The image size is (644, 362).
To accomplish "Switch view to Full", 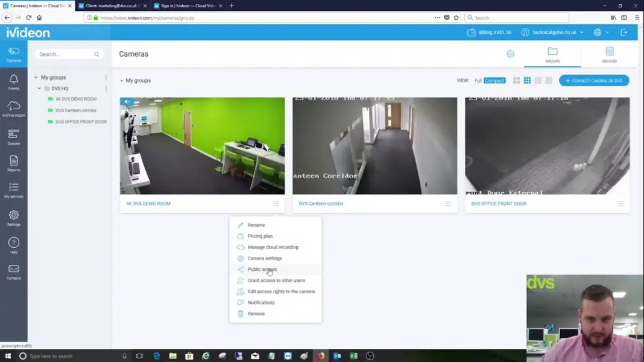I will point(478,80).
